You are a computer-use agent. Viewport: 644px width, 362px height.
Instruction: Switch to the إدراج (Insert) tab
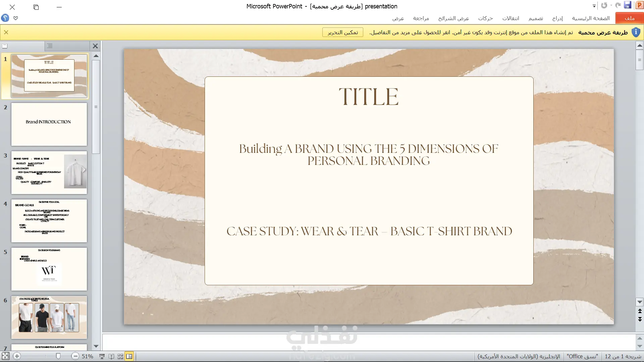(x=557, y=18)
